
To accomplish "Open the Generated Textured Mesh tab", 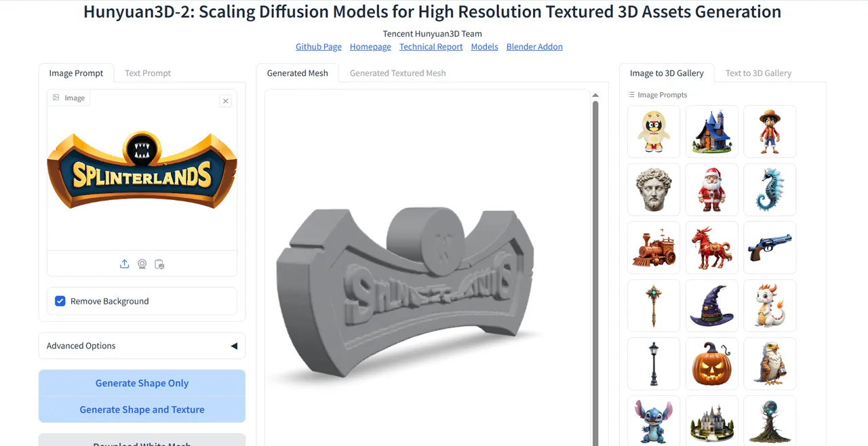I will 398,73.
